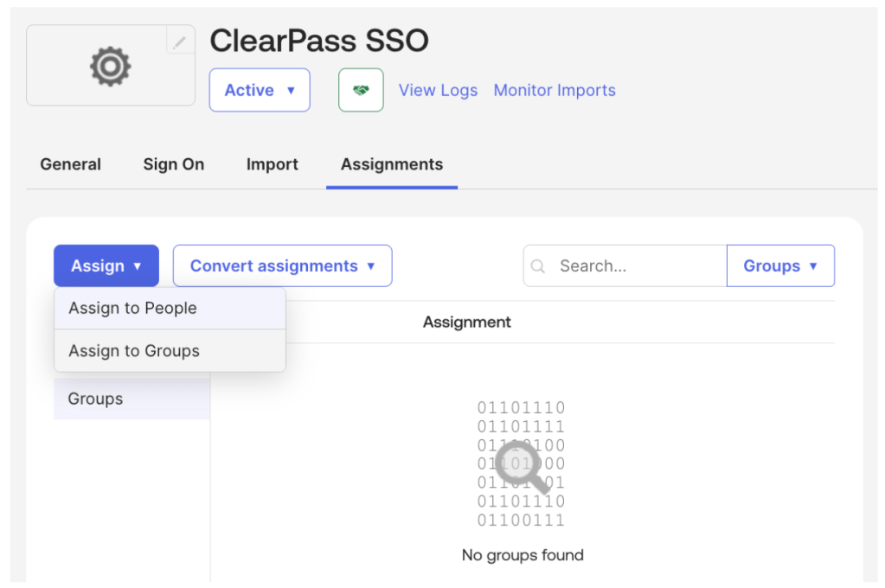Screen dimensions: 885x588
Task: Go to the Import tab
Action: pos(272,164)
